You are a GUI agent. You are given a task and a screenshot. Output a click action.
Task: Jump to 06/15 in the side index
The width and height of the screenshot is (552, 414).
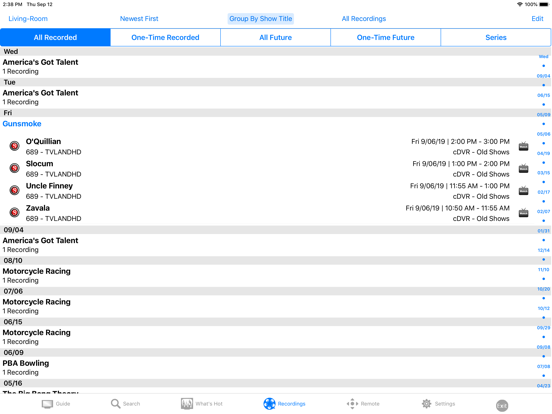tap(543, 95)
